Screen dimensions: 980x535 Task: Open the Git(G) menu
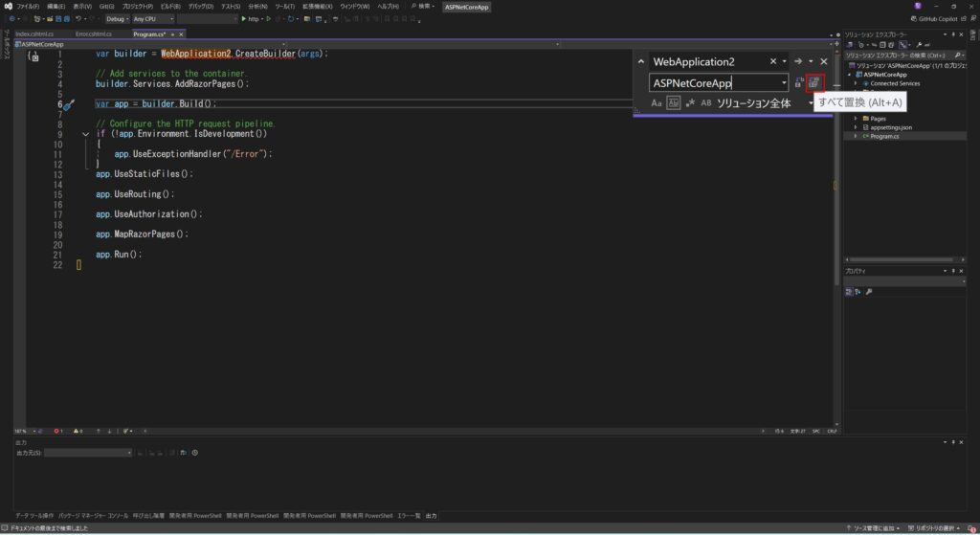point(107,7)
